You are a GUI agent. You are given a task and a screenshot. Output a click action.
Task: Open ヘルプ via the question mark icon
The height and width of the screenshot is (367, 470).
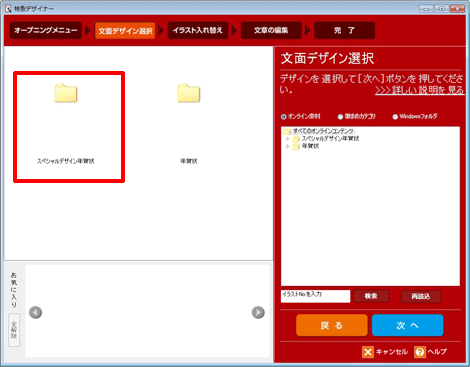click(x=420, y=352)
